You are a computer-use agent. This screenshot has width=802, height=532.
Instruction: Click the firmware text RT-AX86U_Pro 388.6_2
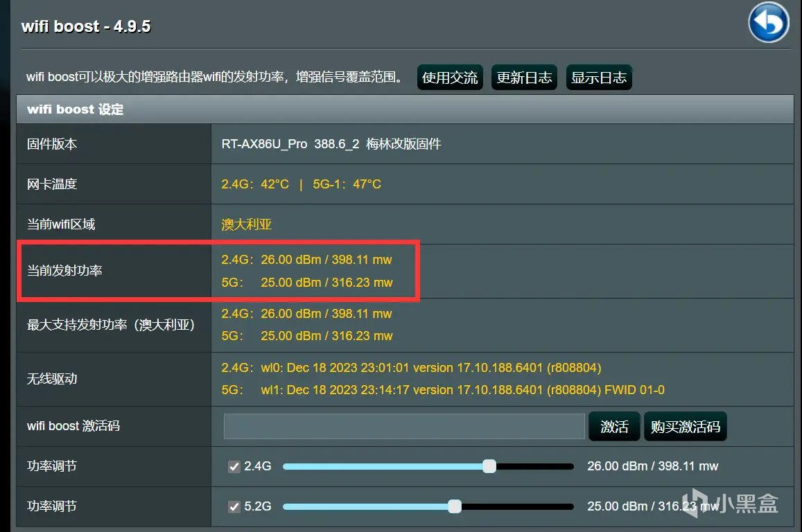pos(290,144)
